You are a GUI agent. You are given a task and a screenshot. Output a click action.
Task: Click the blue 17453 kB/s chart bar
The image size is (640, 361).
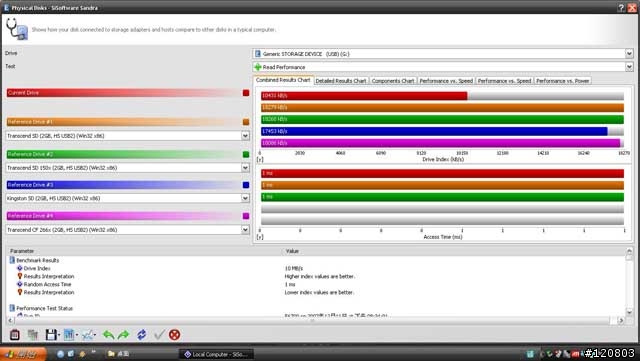(x=434, y=131)
